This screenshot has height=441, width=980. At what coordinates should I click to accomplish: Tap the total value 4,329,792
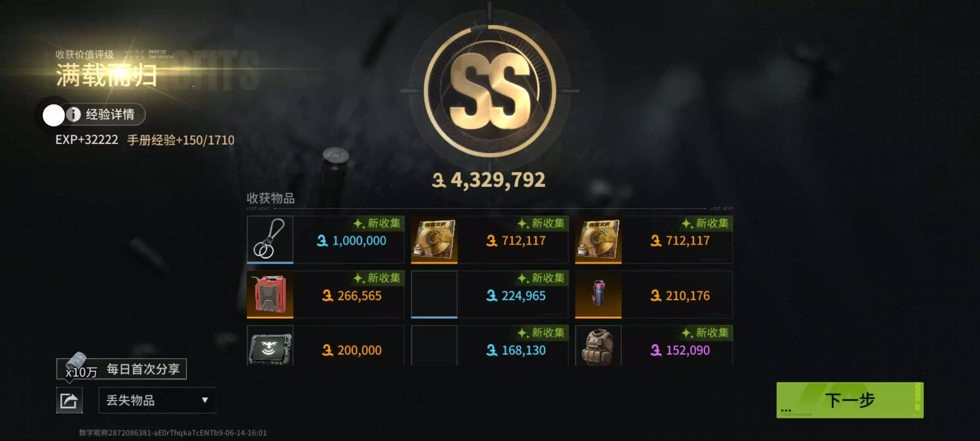489,180
